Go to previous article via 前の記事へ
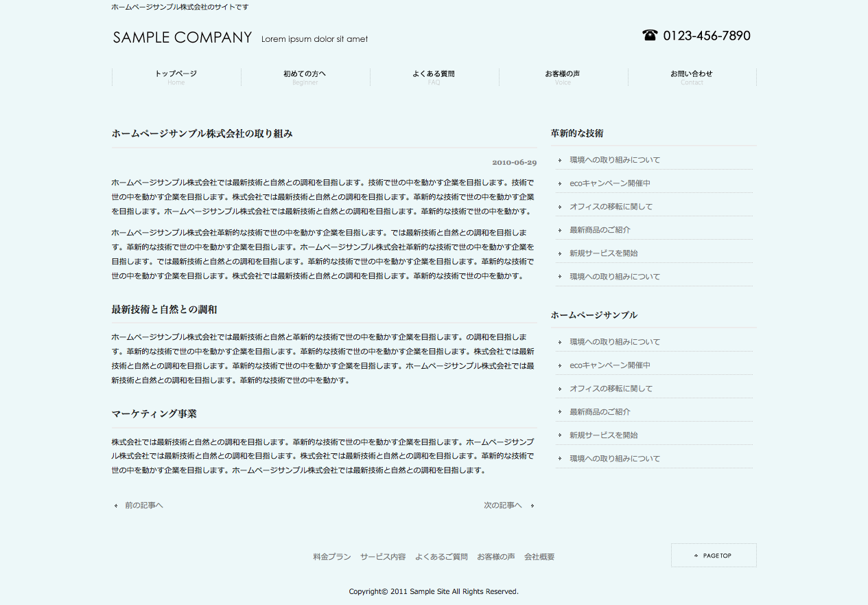Viewport: 868px width, 605px height. click(x=143, y=505)
